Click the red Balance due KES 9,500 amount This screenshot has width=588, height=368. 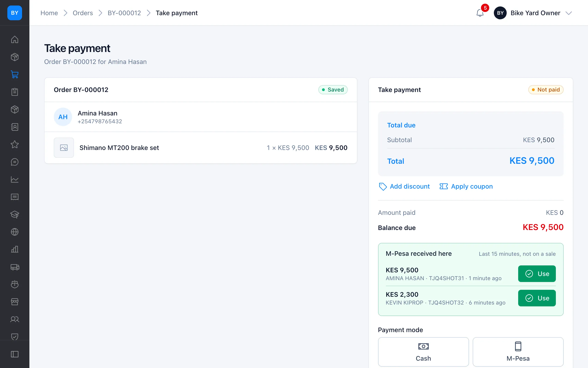coord(543,227)
